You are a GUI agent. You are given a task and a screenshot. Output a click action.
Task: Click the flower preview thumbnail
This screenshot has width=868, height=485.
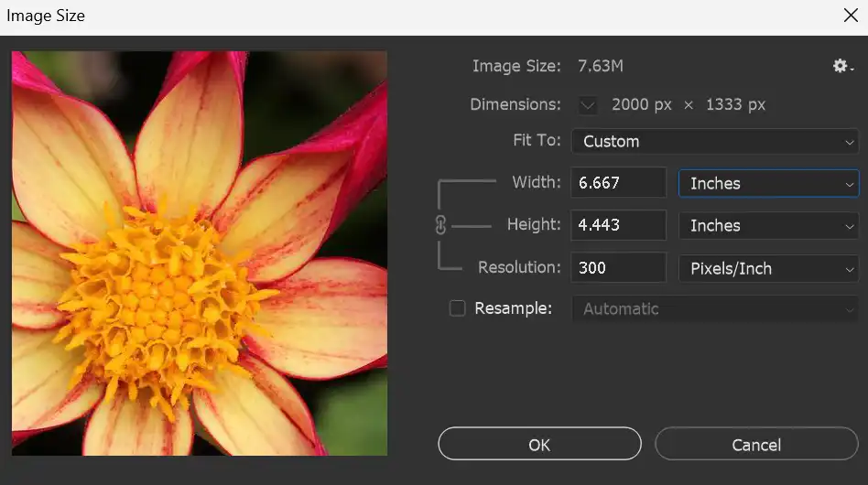pos(200,253)
